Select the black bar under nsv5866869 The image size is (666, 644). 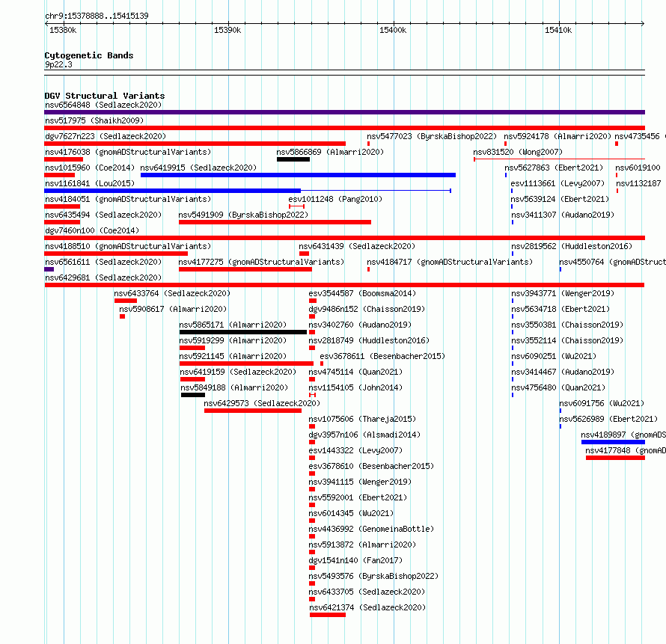(293, 159)
